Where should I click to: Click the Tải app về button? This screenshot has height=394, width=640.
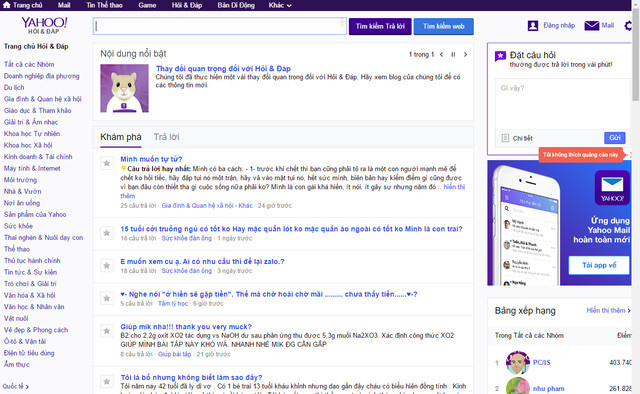tap(599, 265)
